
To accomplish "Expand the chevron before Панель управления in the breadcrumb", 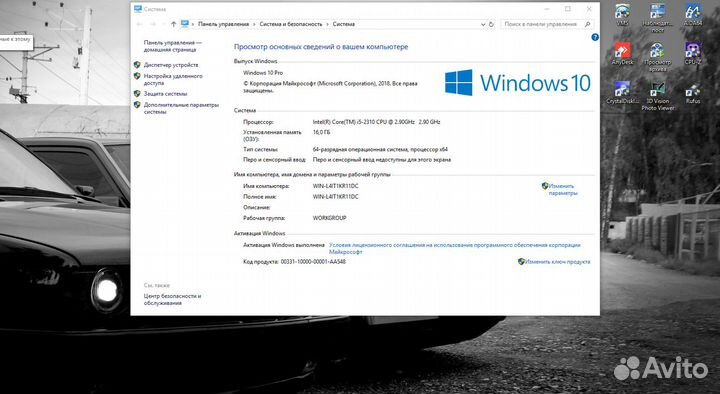I will point(193,24).
